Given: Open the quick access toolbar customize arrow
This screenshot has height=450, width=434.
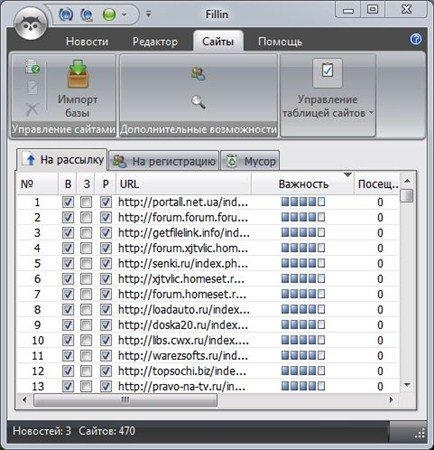Looking at the screenshot, I should [x=148, y=14].
